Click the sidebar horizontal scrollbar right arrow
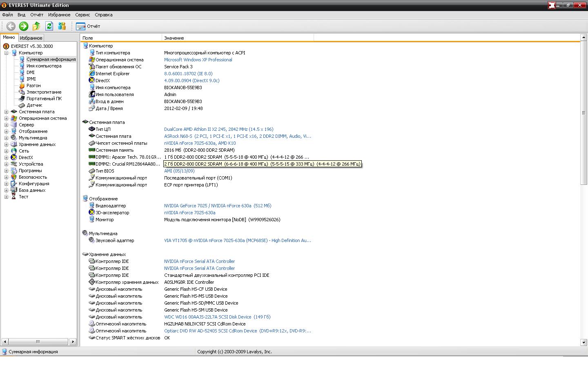The image size is (588, 368). [x=73, y=341]
